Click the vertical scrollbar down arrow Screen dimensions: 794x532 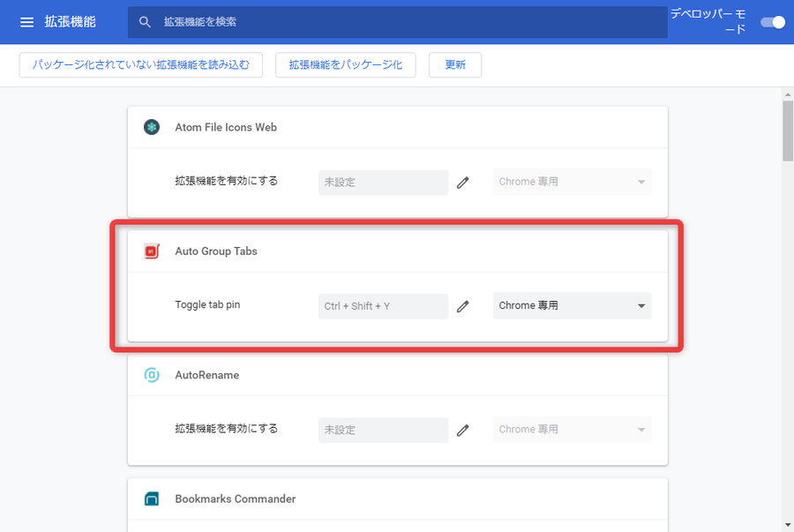pyautogui.click(x=788, y=525)
